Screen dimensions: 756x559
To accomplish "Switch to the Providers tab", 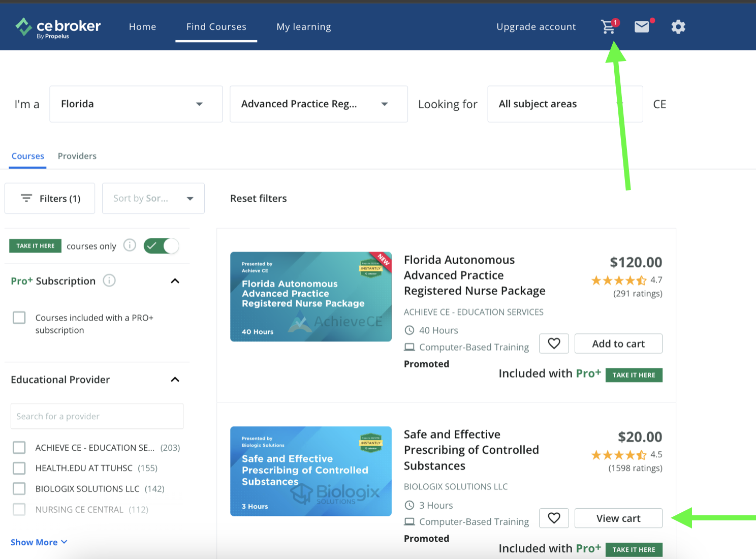I will click(x=77, y=156).
